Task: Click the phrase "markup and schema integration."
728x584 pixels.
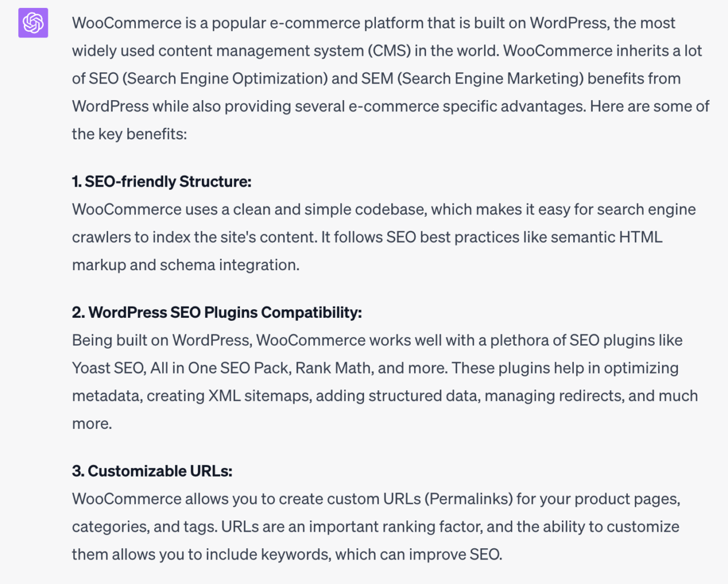Action: [x=185, y=265]
